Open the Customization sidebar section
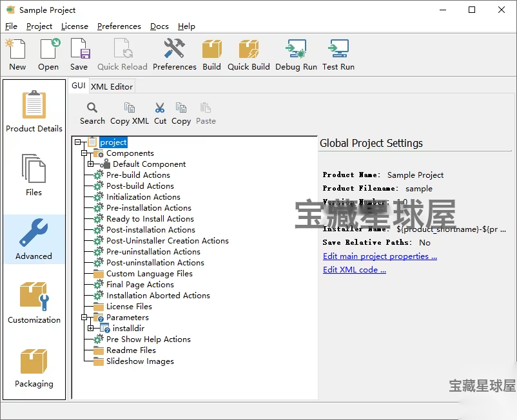The image size is (517, 420). (x=34, y=302)
